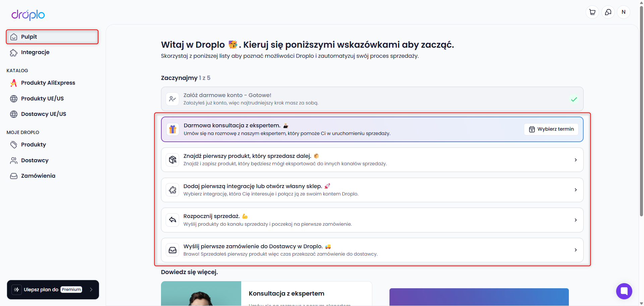Click the user check icon for account created
Screen dimensions: 644x306
[x=173, y=99]
